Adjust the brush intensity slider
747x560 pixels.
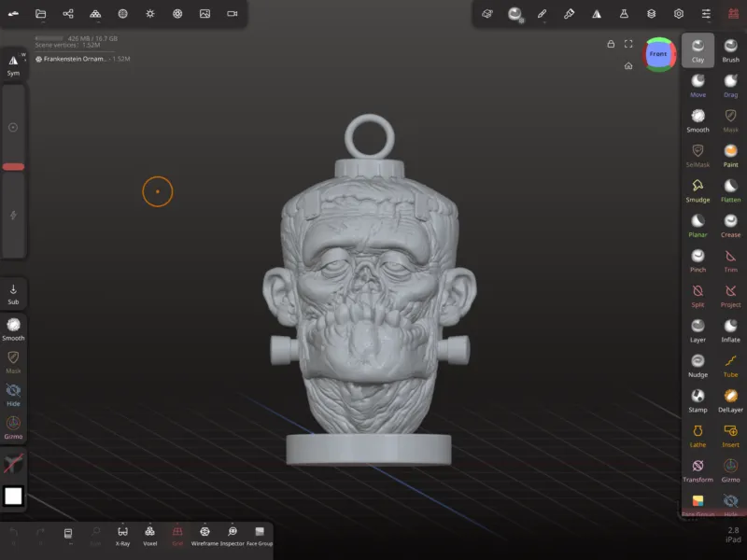pos(13,216)
